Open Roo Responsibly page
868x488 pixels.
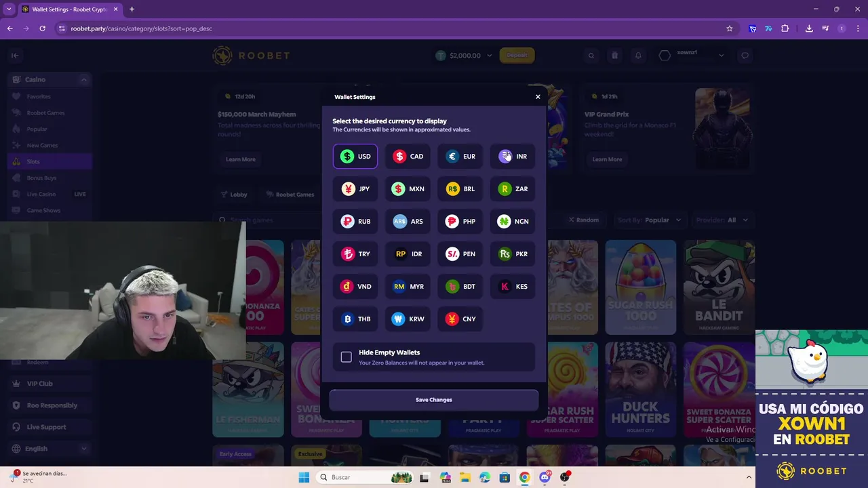click(50, 405)
